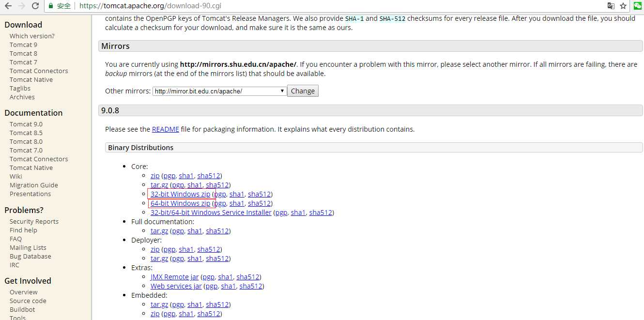
Task: Open Tomcat 8.0 documentation
Action: click(26, 141)
